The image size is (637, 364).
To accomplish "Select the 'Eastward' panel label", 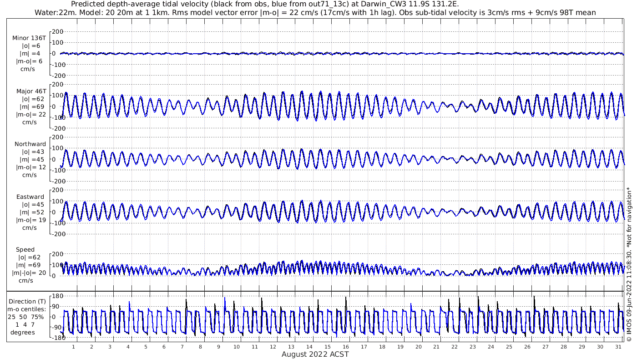I will (30, 197).
